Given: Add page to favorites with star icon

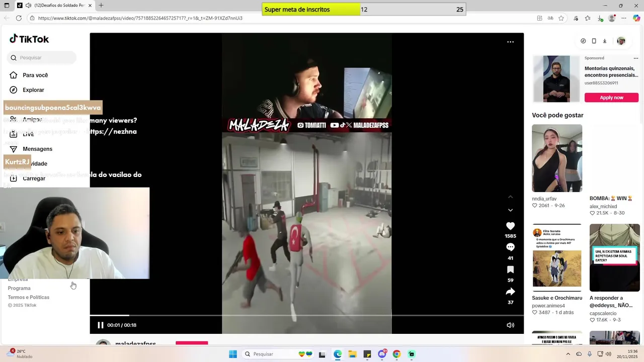Looking at the screenshot, I should pos(561,18).
